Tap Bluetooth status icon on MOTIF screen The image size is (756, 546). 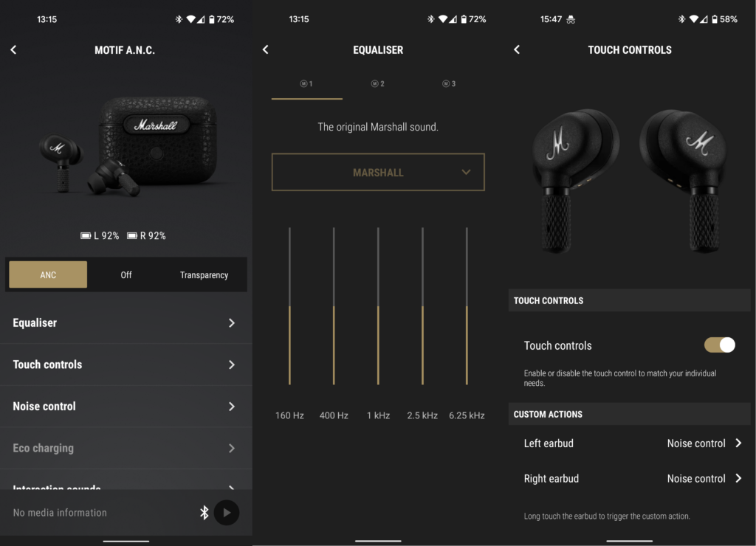pyautogui.click(x=179, y=19)
